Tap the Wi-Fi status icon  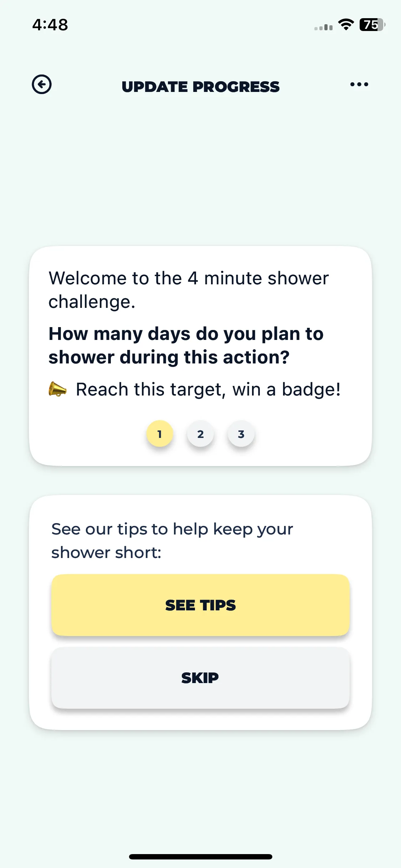[x=346, y=25]
